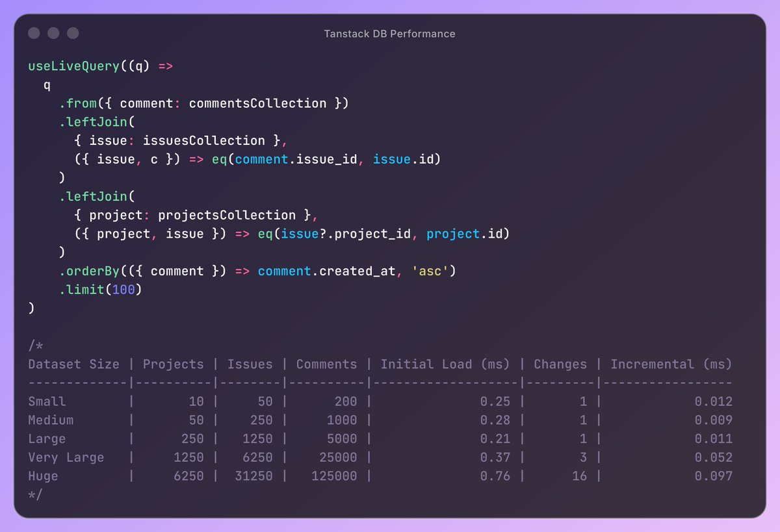Viewport: 780px width, 532px height.
Task: Click the Changes value 16 in Huge row
Action: pos(579,476)
